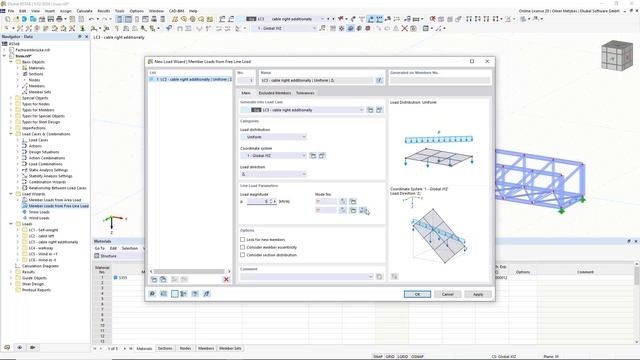Open the Insert menu
The height and width of the screenshot is (360, 640).
pos(50,11)
